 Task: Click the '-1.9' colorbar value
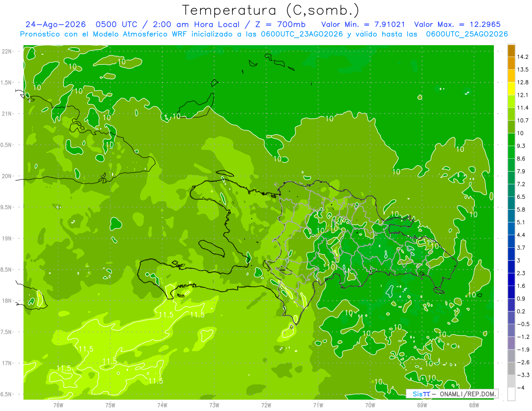[523, 349]
